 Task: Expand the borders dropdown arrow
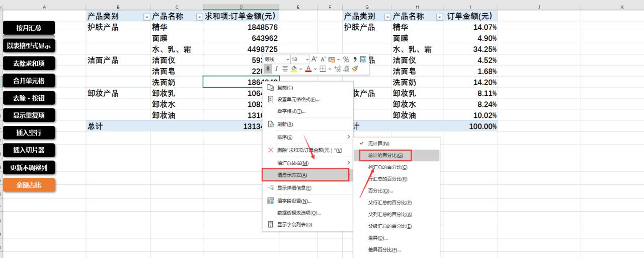[330, 69]
